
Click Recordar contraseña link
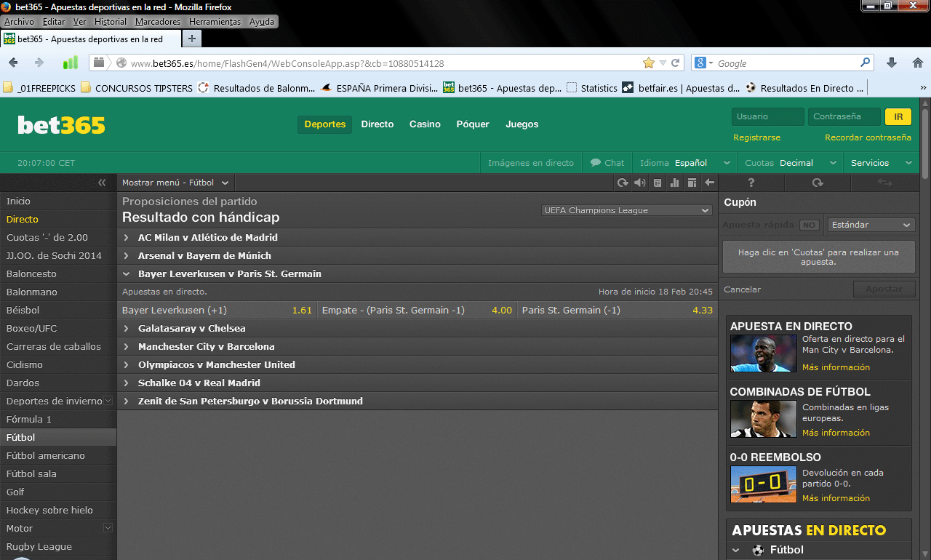click(868, 137)
